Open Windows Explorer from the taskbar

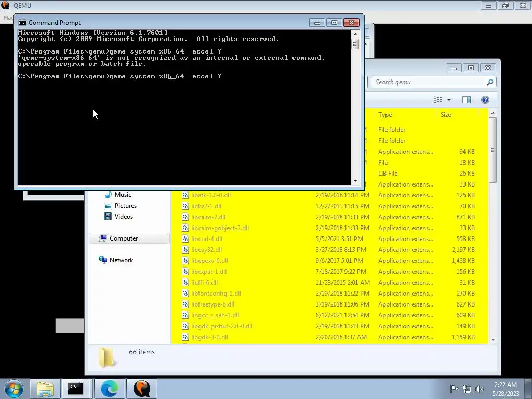coord(45,389)
